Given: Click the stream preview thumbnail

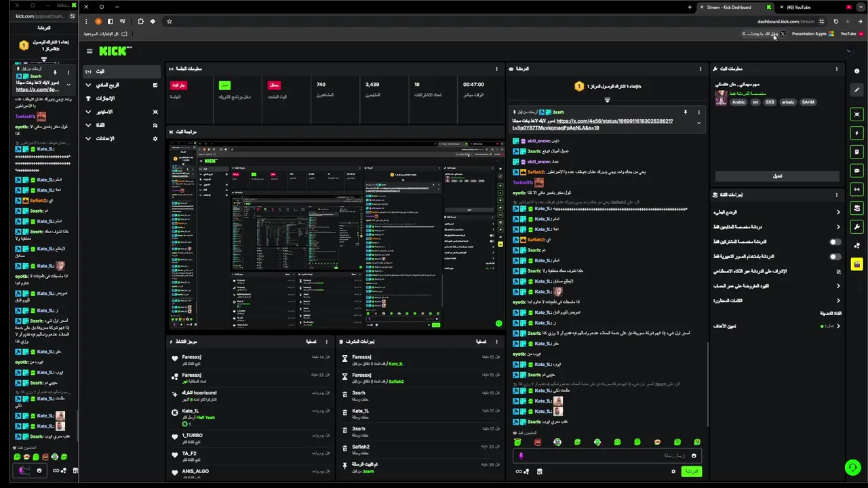Looking at the screenshot, I should [x=336, y=235].
